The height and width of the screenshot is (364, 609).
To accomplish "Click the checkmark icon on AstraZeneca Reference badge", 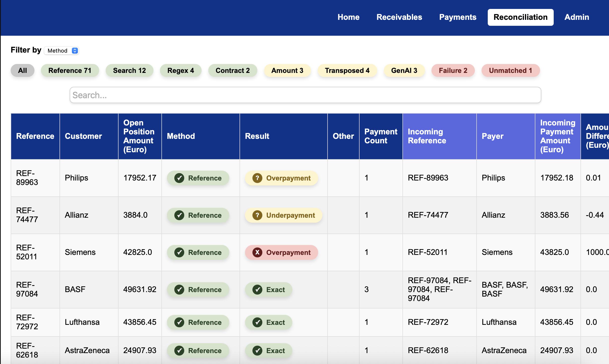I will pyautogui.click(x=179, y=351).
